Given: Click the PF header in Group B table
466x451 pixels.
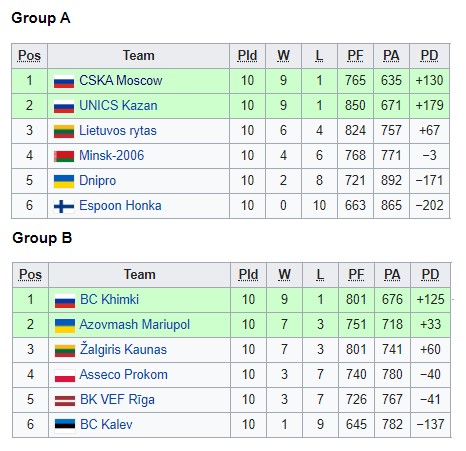Looking at the screenshot, I should [356, 275].
